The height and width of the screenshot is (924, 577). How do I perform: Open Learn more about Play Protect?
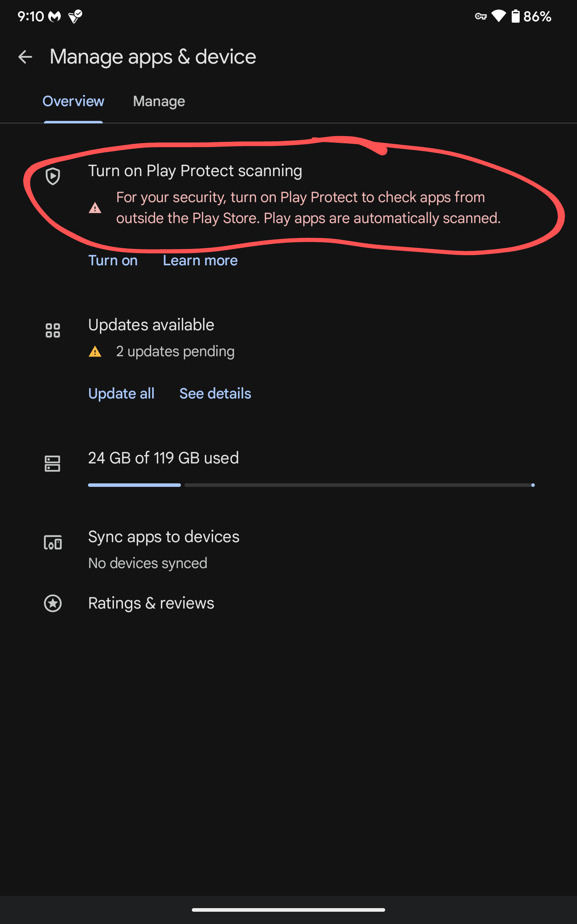point(200,260)
